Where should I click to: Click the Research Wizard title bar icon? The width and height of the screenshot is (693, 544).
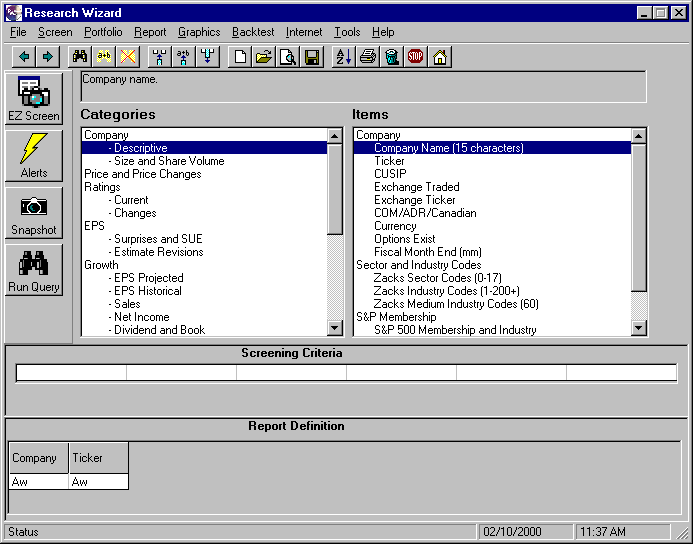click(13, 12)
